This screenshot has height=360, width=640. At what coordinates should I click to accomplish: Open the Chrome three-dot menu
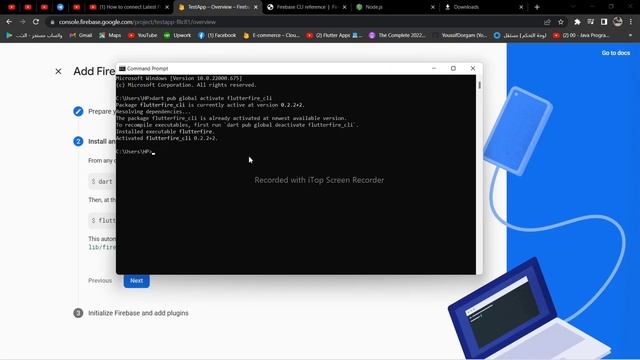pos(631,22)
